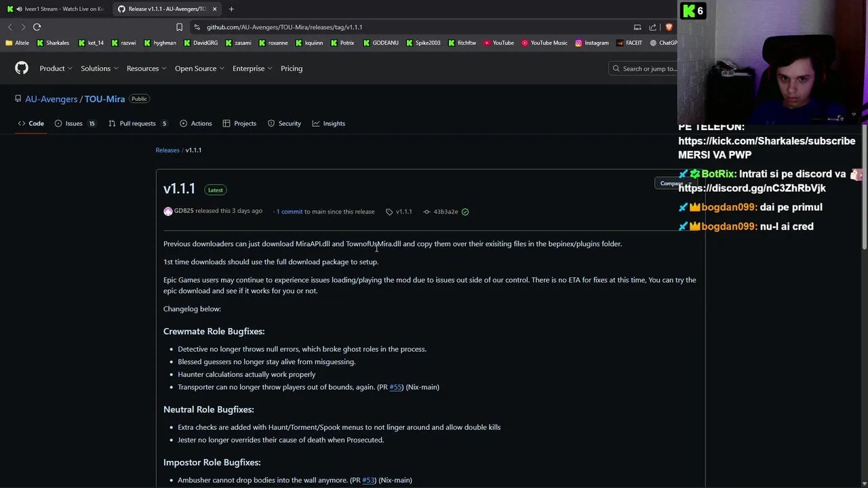Switch to the Issues tab
The width and height of the screenshot is (868, 488).
75,123
